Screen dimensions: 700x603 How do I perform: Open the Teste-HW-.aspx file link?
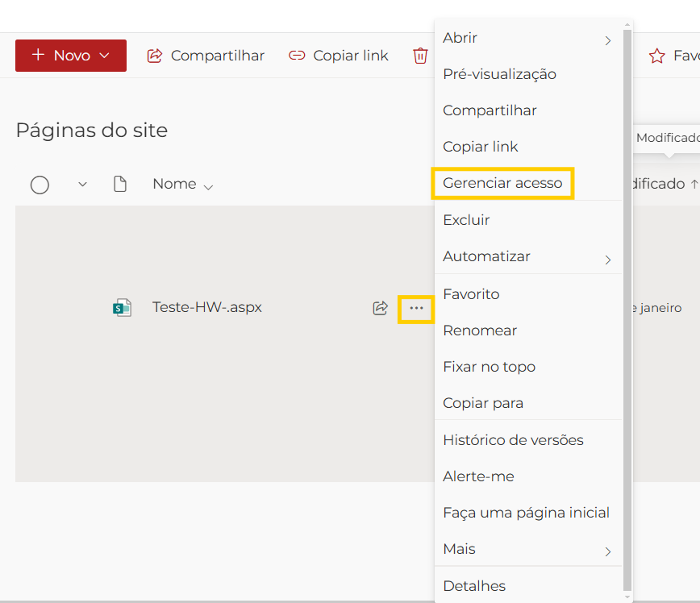click(206, 307)
